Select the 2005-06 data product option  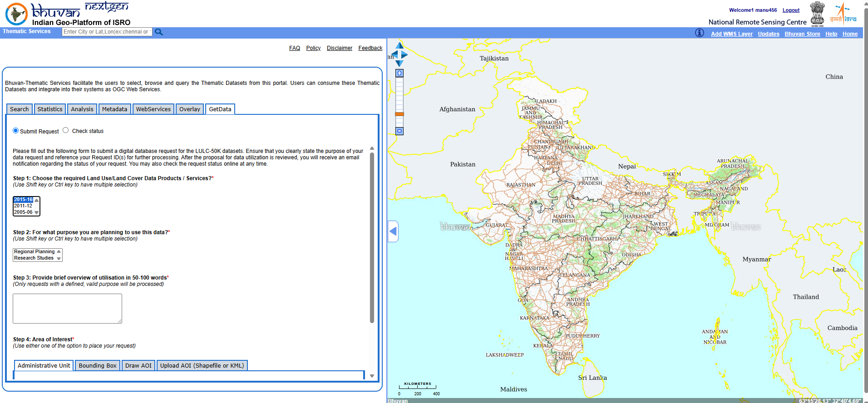pyautogui.click(x=23, y=212)
